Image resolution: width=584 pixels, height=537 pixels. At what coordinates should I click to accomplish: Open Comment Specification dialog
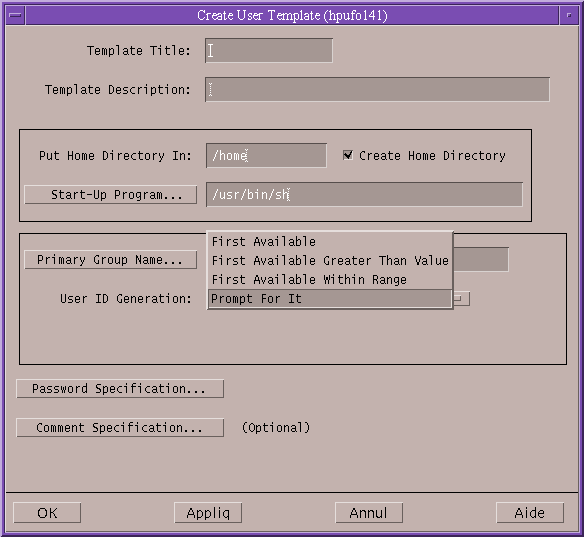120,428
